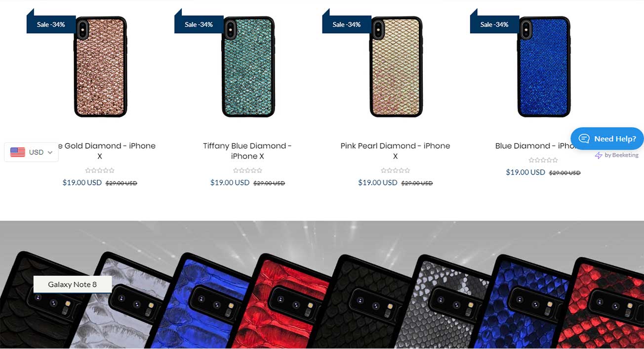Open the USD currency dropdown
The width and height of the screenshot is (644, 349).
31,152
